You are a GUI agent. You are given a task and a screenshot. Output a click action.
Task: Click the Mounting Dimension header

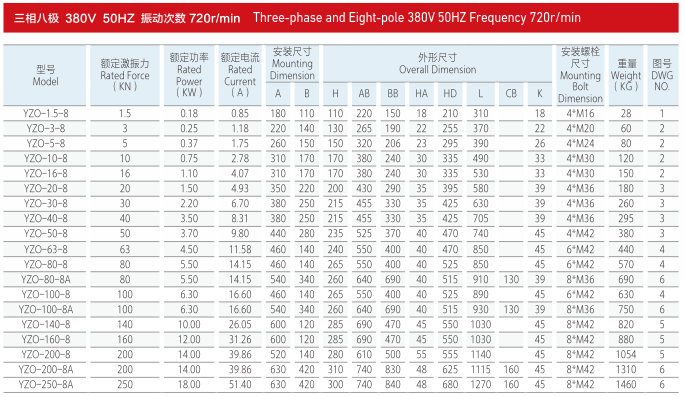[292, 63]
